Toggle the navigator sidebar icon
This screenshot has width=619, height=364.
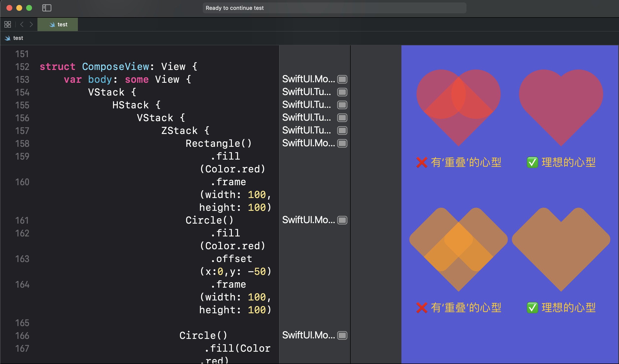click(47, 8)
